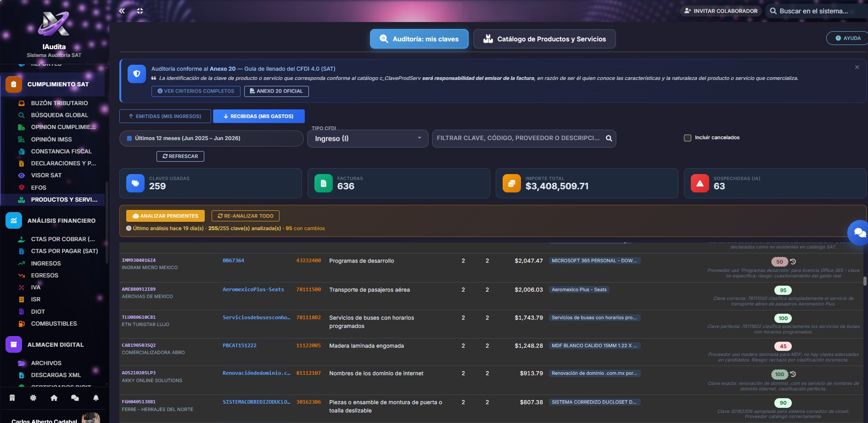
Task: Collapse sidebar with double chevron icon
Action: click(122, 11)
